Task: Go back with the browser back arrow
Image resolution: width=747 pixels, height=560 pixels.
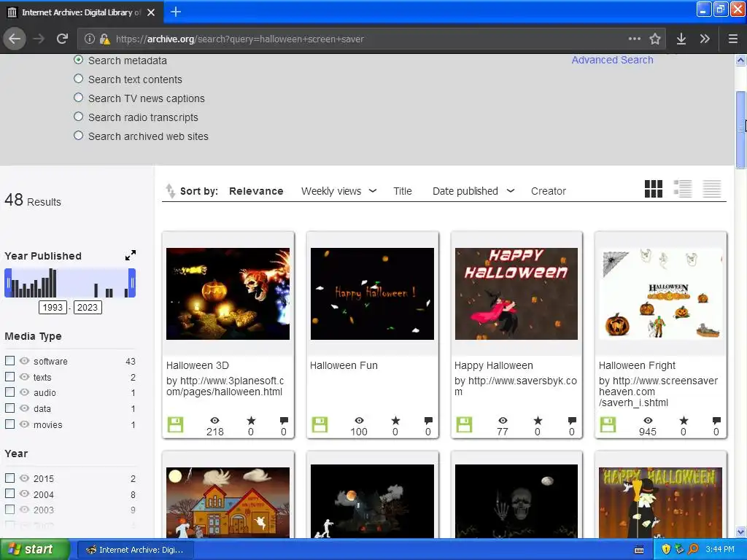Action: point(15,39)
